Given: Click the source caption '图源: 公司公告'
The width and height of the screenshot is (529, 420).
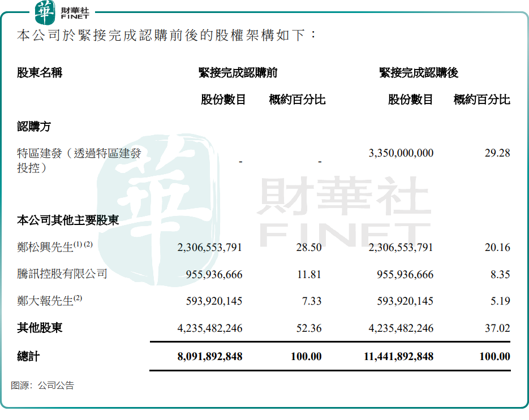Looking at the screenshot, I should click(x=42, y=386).
